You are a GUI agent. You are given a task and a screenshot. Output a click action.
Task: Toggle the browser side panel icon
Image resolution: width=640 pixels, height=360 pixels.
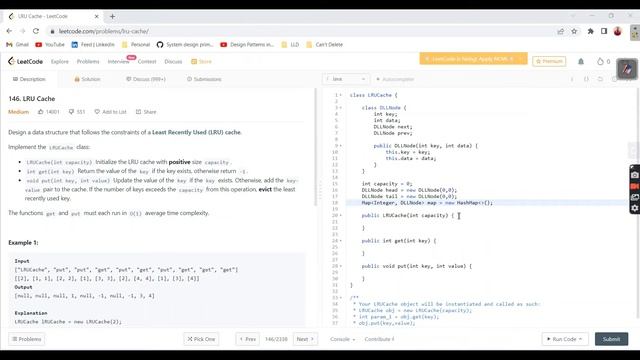[604, 31]
